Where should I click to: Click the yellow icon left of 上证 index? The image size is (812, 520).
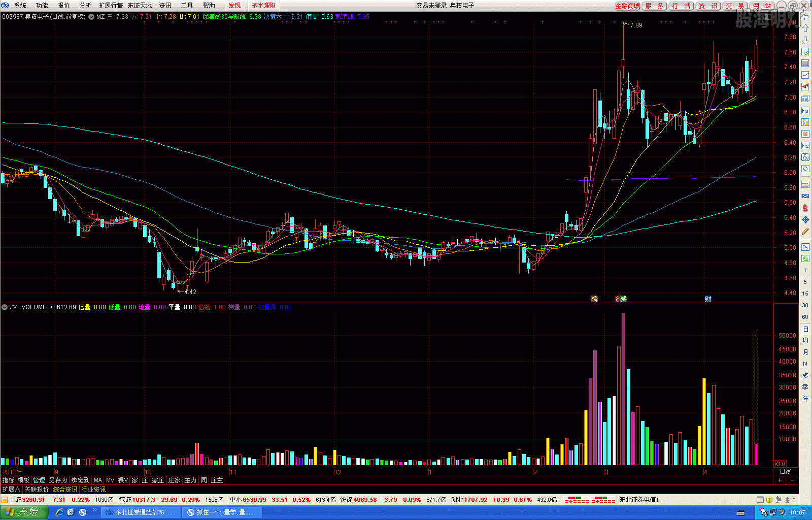(x=5, y=500)
